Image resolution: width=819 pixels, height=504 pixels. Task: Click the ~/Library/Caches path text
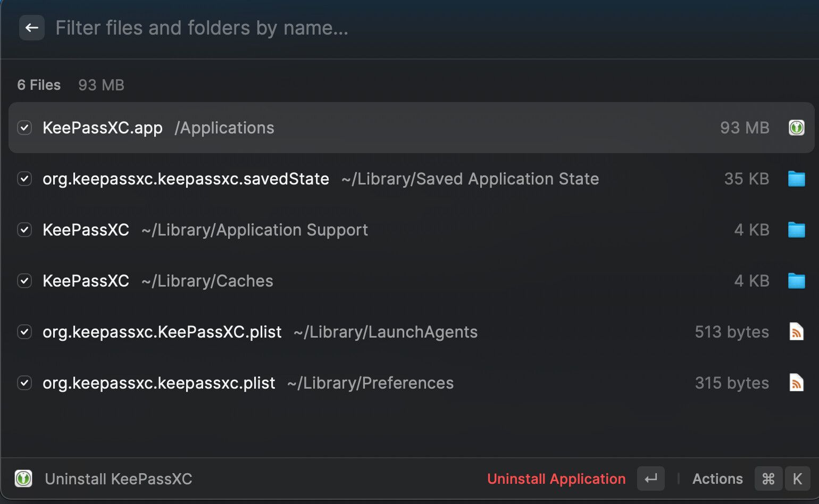(x=207, y=281)
